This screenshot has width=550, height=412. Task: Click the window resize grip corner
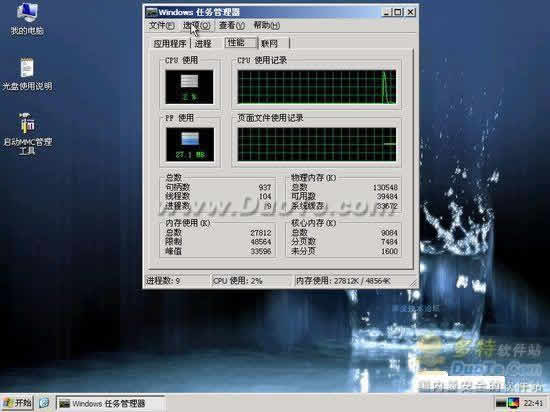point(413,283)
